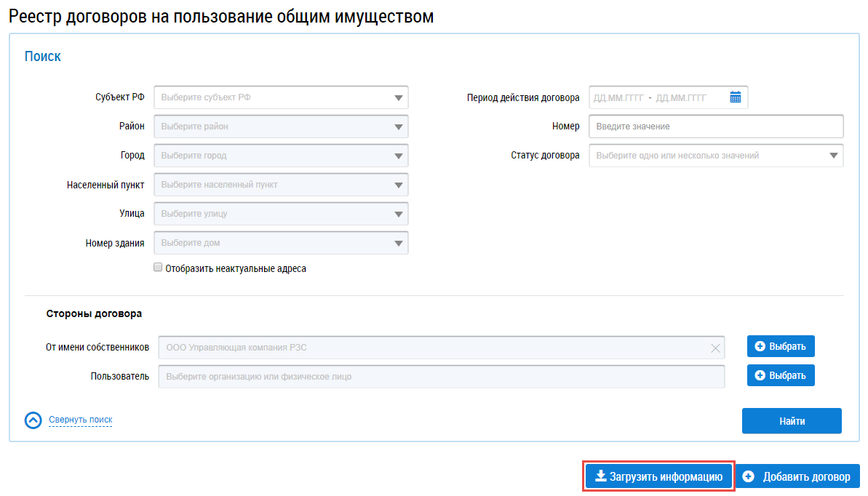The image size is (868, 496).
Task: Click the Стороны договора heading
Action: pos(94,313)
